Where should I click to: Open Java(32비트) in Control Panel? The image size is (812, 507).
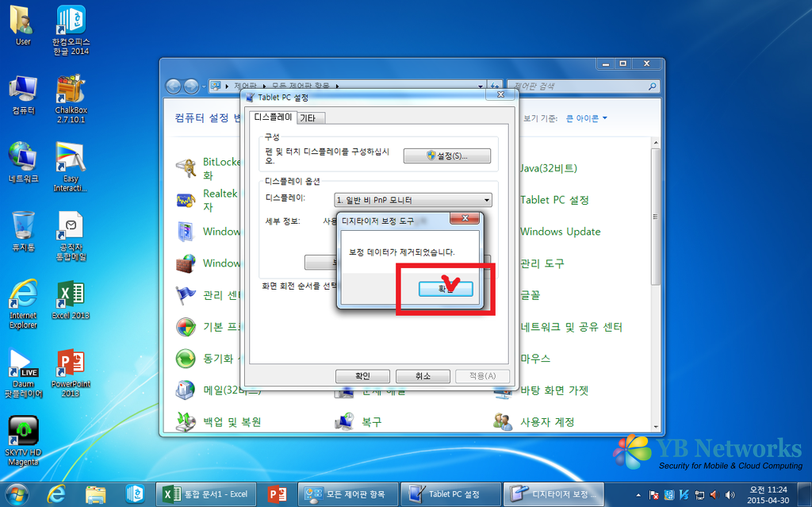(x=549, y=168)
